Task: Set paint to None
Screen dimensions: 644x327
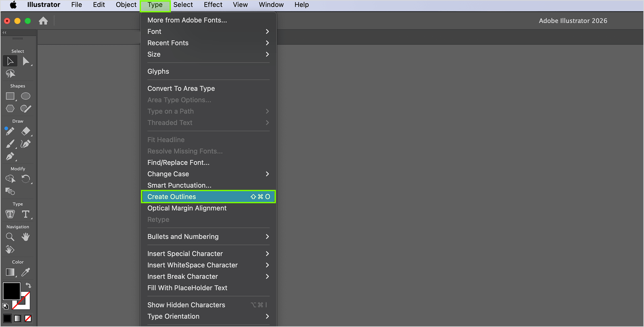Action: tap(28, 318)
